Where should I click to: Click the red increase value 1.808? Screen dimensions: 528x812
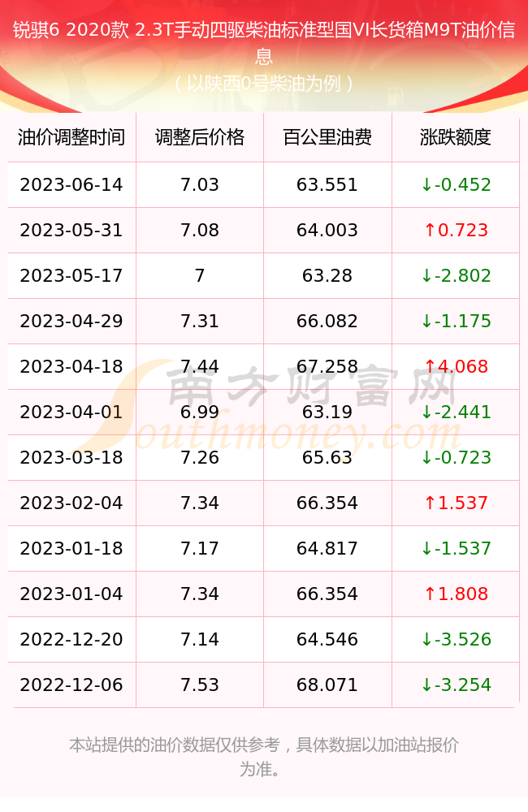click(456, 594)
